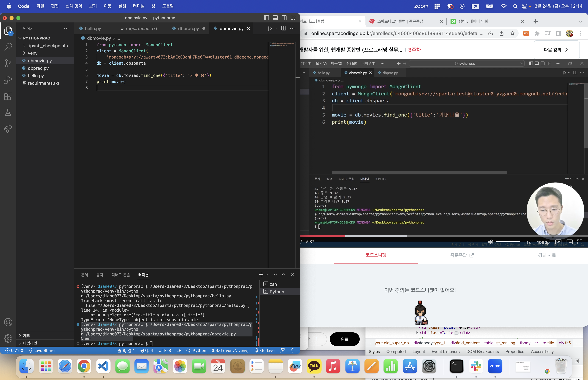This screenshot has height=380, width=588.
Task: Open the Accounts icon in activity bar
Action: pyautogui.click(x=8, y=322)
